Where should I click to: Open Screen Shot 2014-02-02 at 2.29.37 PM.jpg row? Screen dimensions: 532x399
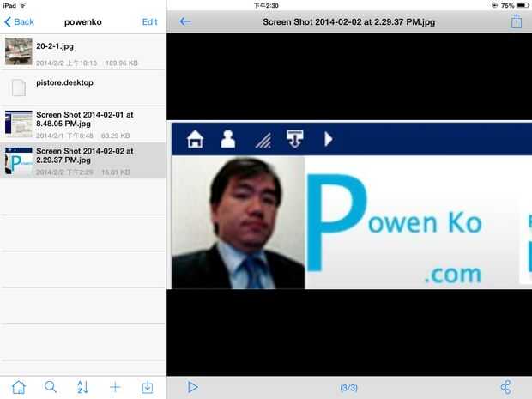[x=83, y=160]
